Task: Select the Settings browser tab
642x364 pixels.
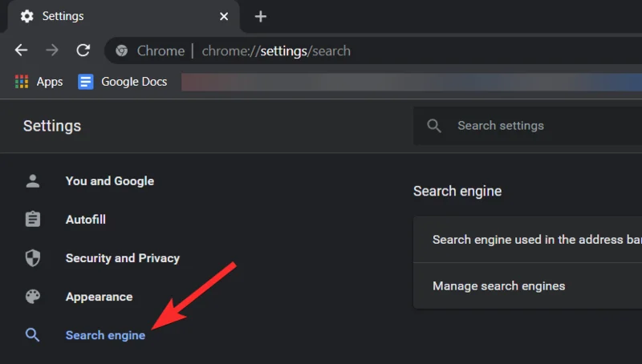Action: 124,16
